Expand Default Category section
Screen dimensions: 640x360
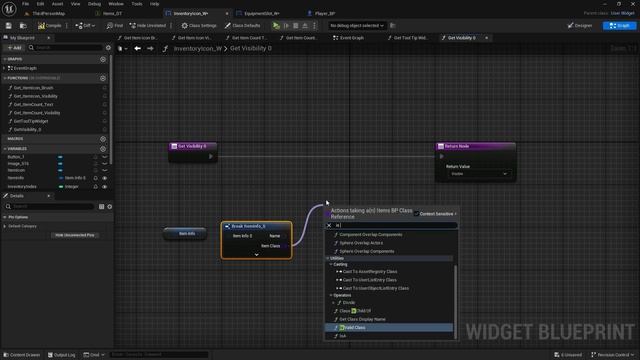point(5,226)
